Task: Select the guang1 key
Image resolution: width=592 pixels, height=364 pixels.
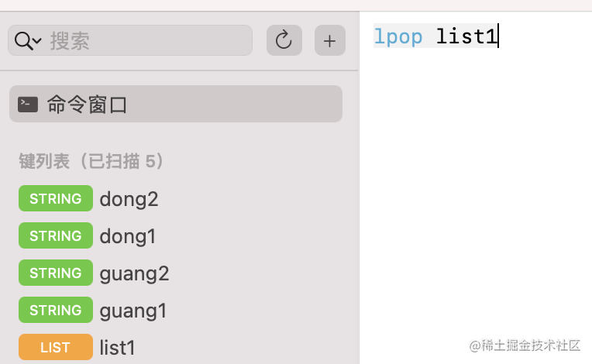Action: click(133, 311)
